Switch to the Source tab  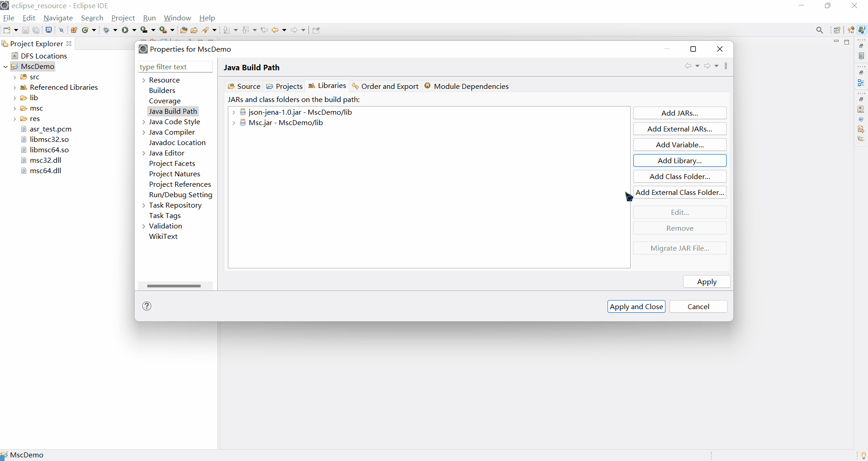point(244,86)
